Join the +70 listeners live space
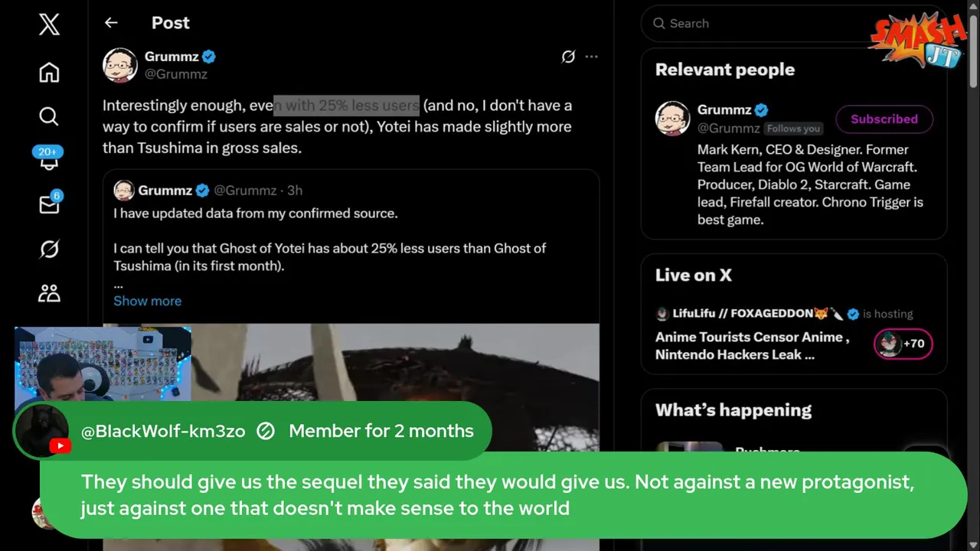Screen dimensions: 980x551 [903, 344]
